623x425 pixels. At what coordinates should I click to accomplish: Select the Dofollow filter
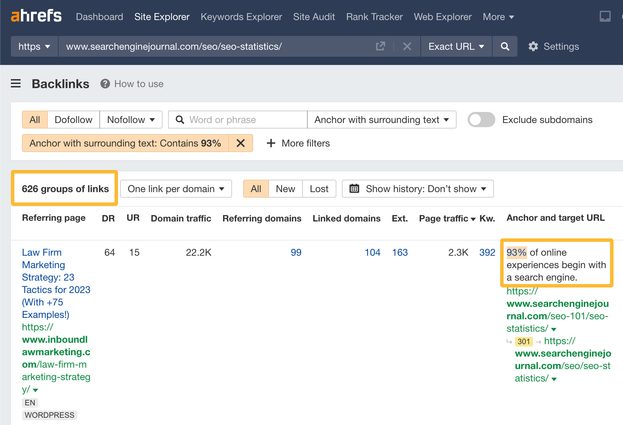click(x=74, y=120)
